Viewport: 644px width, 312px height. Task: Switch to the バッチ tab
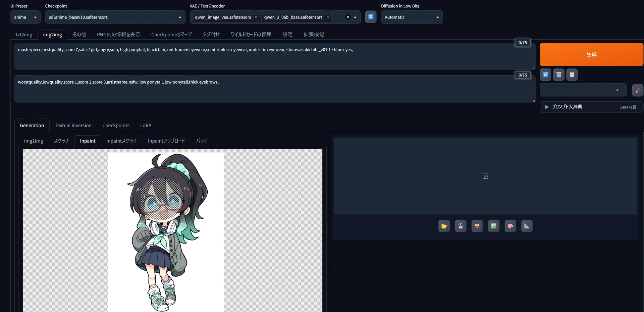[202, 141]
